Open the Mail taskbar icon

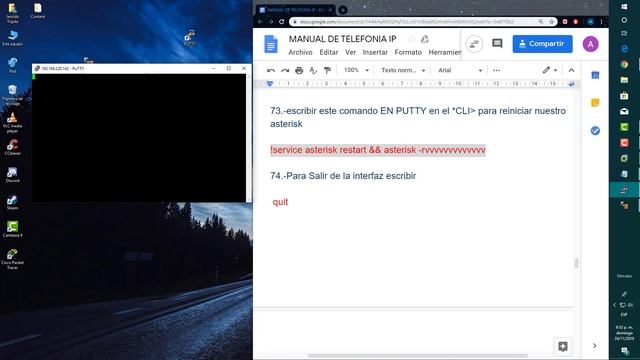click(624, 111)
